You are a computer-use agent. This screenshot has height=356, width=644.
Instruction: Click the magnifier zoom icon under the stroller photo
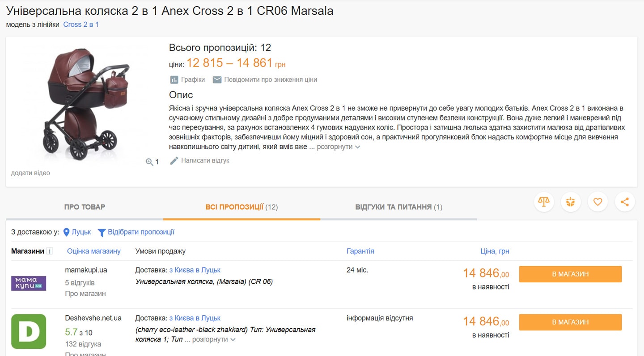(x=149, y=162)
